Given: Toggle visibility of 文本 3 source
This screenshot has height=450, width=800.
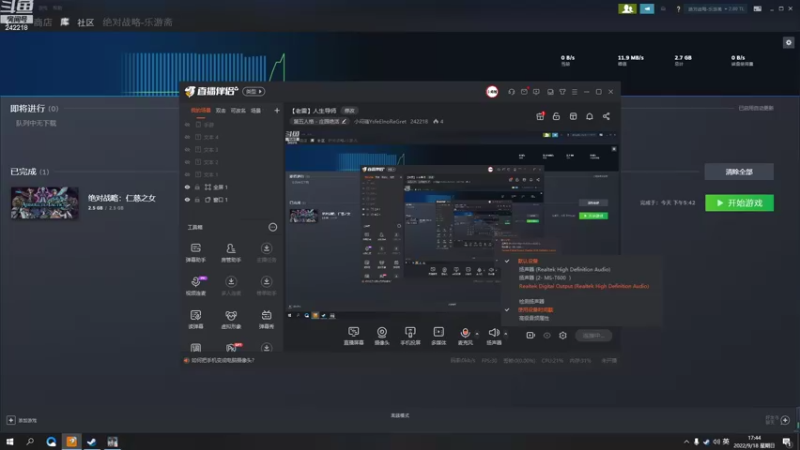Looking at the screenshot, I should [187, 150].
